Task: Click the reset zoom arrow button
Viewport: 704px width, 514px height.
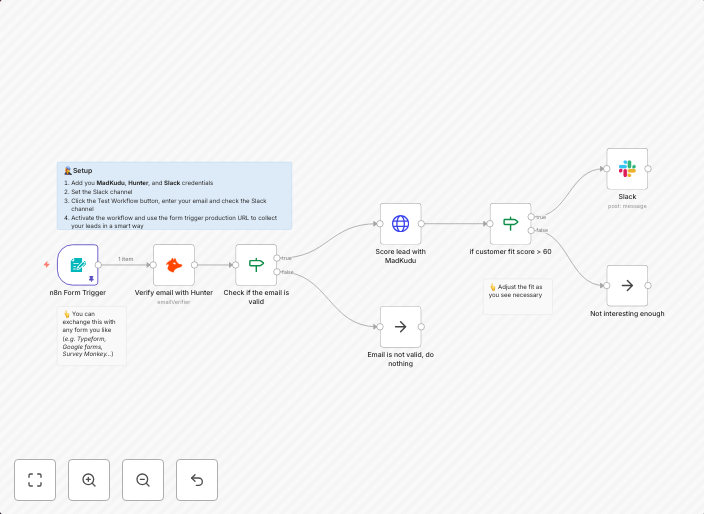Action: coord(197,480)
